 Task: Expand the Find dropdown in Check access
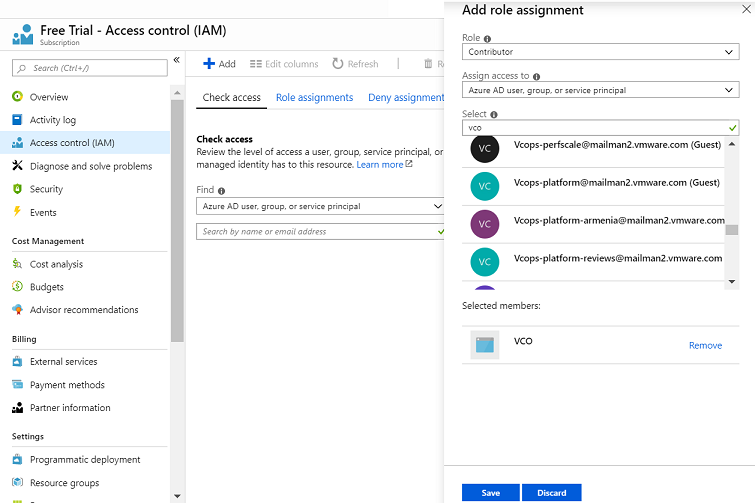coord(320,206)
